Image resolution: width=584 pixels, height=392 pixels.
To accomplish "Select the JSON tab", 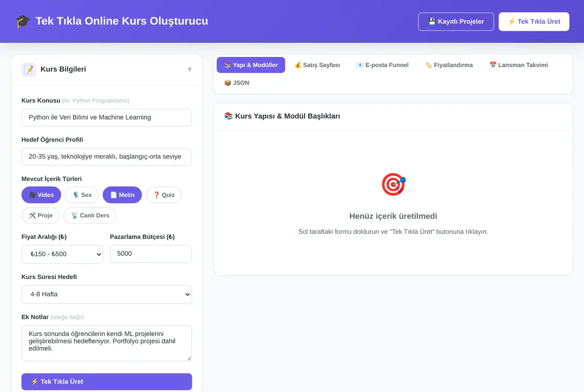I will tap(237, 83).
